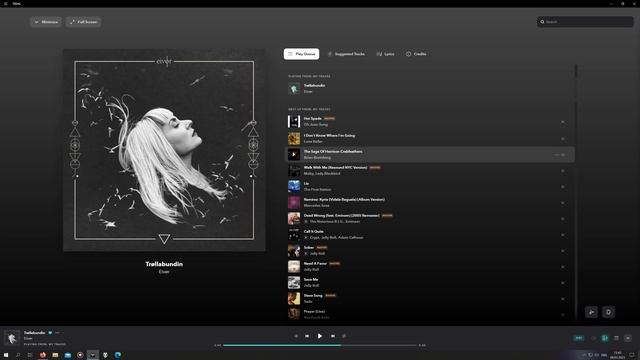Open Windows taskbar search
The height and width of the screenshot is (360, 640).
[18, 355]
